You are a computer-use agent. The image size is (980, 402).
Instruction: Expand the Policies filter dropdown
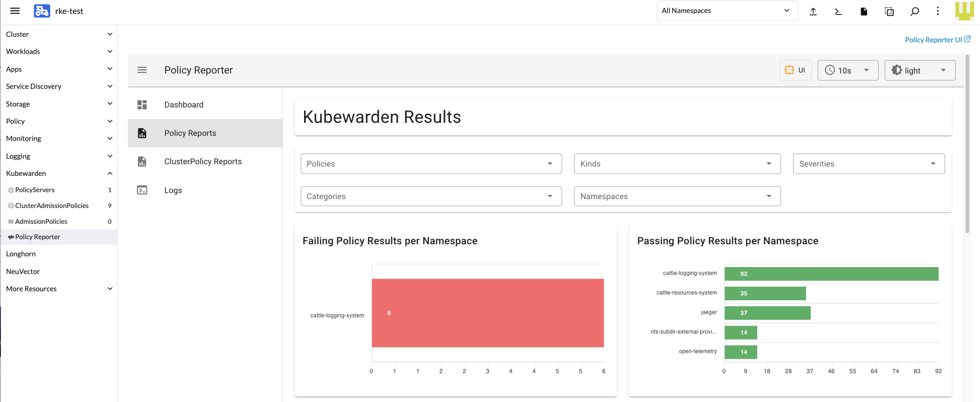pos(431,164)
